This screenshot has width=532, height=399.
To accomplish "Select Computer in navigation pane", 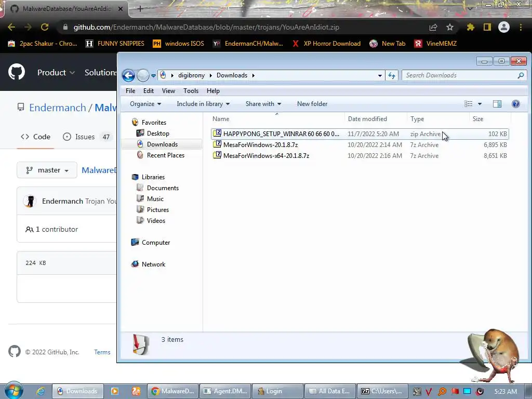I will click(x=156, y=243).
